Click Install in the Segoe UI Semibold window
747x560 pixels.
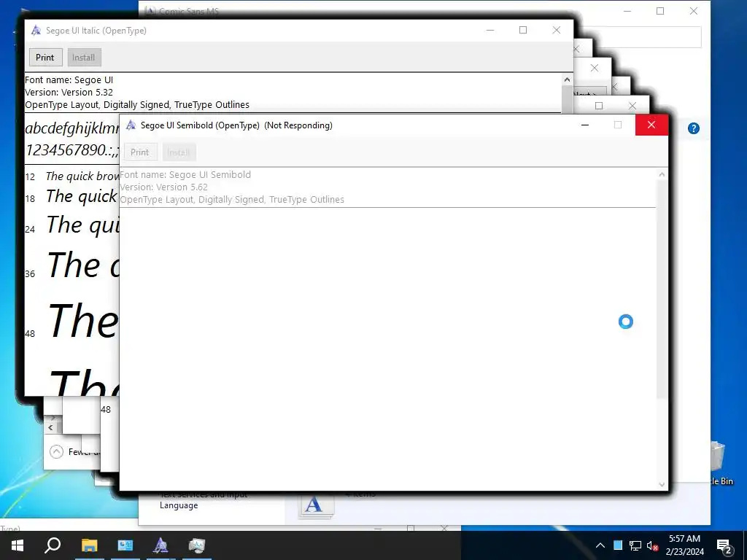(x=179, y=152)
